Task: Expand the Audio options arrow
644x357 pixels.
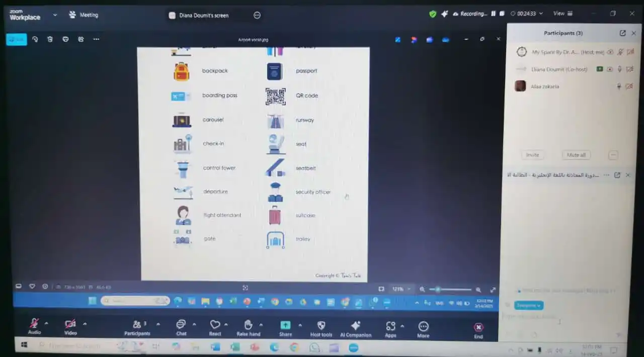Action: (x=46, y=323)
